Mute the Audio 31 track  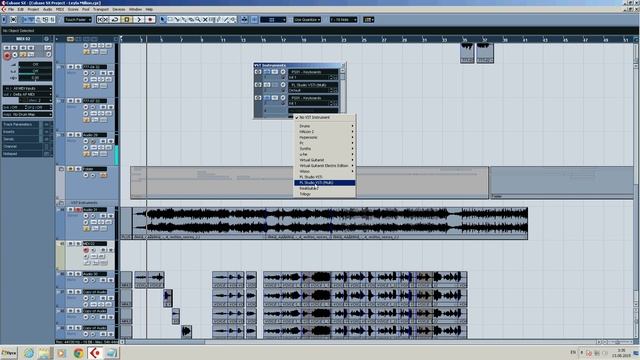click(71, 209)
